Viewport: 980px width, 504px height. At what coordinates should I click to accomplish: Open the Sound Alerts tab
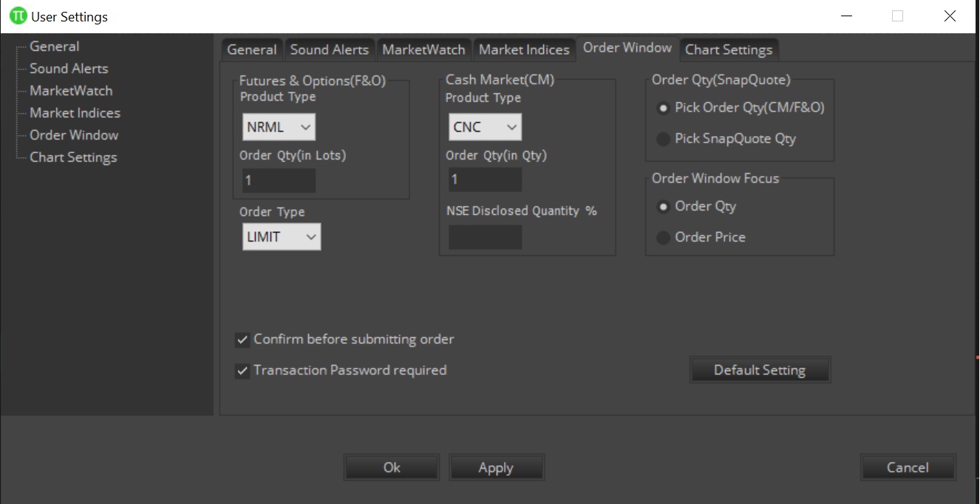coord(330,50)
